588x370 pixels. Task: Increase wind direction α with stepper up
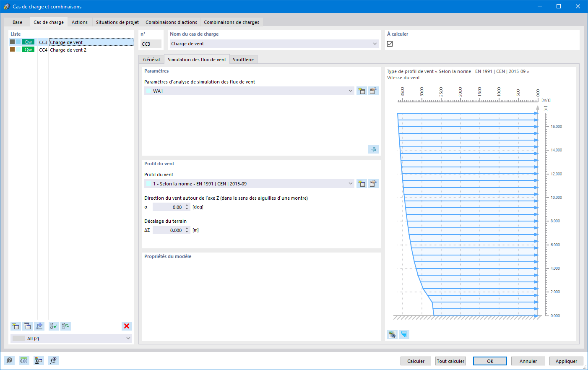tap(187, 205)
